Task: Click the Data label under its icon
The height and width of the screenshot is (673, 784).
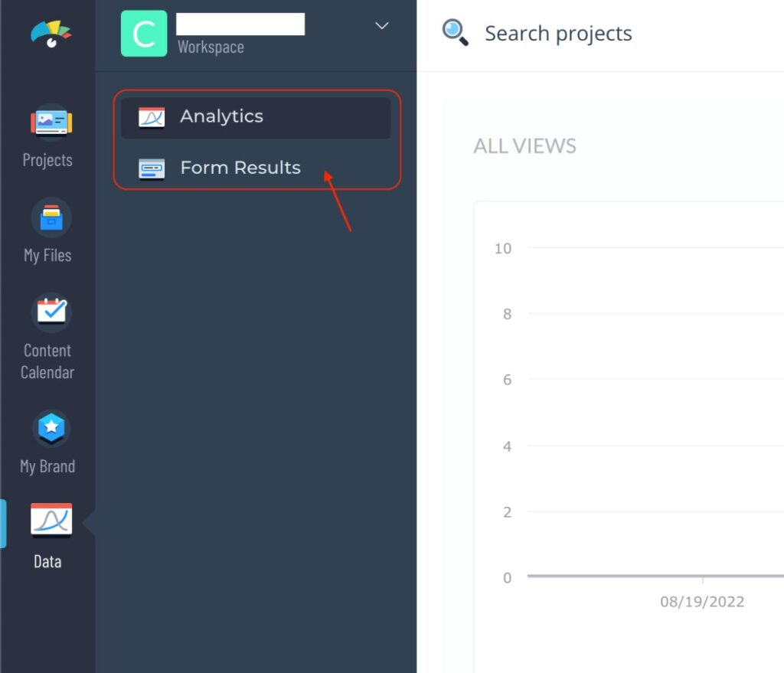Action: pyautogui.click(x=47, y=561)
